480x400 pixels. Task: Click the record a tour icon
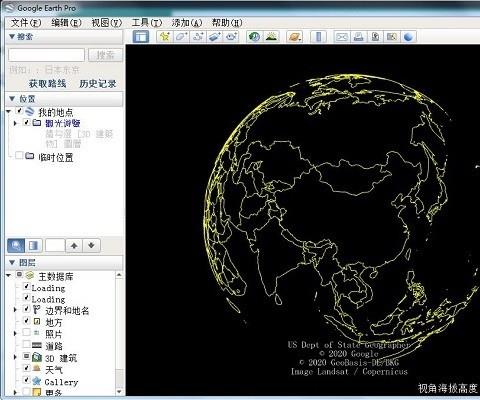(231, 36)
